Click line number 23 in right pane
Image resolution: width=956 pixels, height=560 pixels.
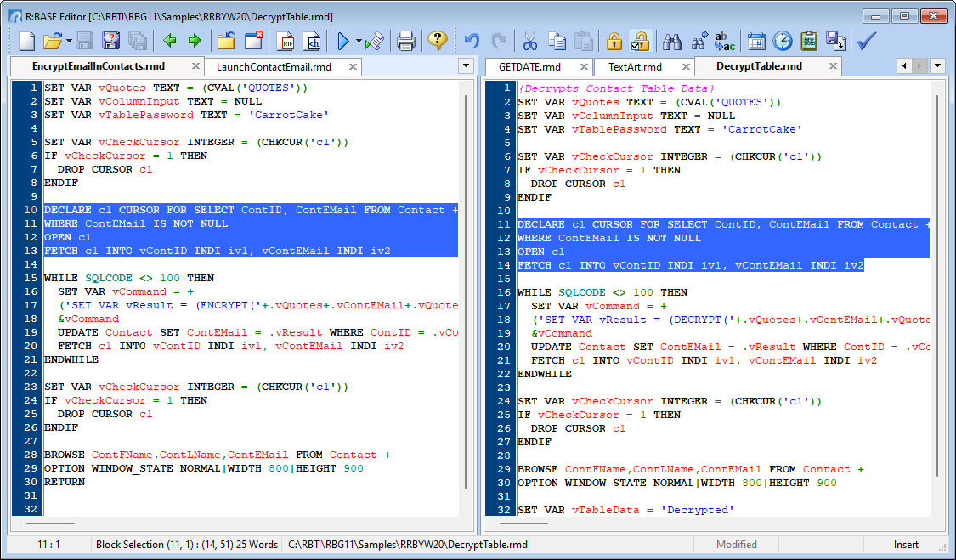(504, 387)
